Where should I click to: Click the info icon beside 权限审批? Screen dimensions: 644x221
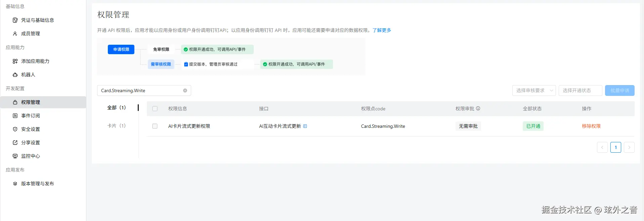click(478, 108)
